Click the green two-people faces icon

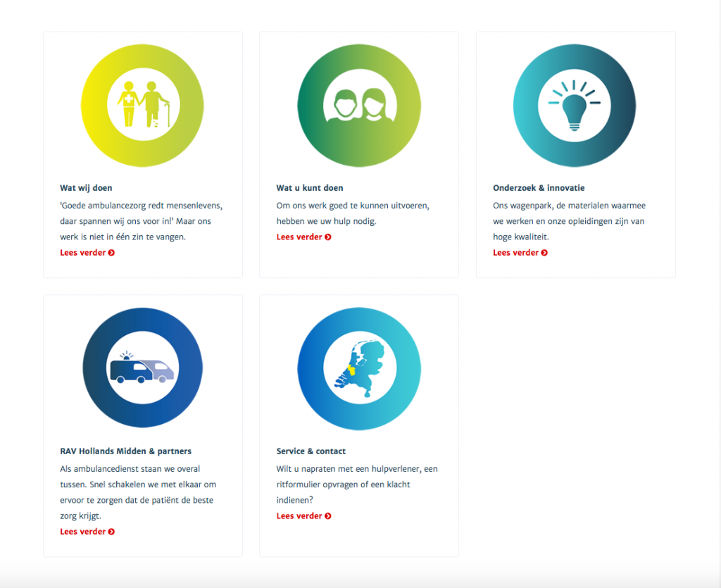pyautogui.click(x=359, y=106)
